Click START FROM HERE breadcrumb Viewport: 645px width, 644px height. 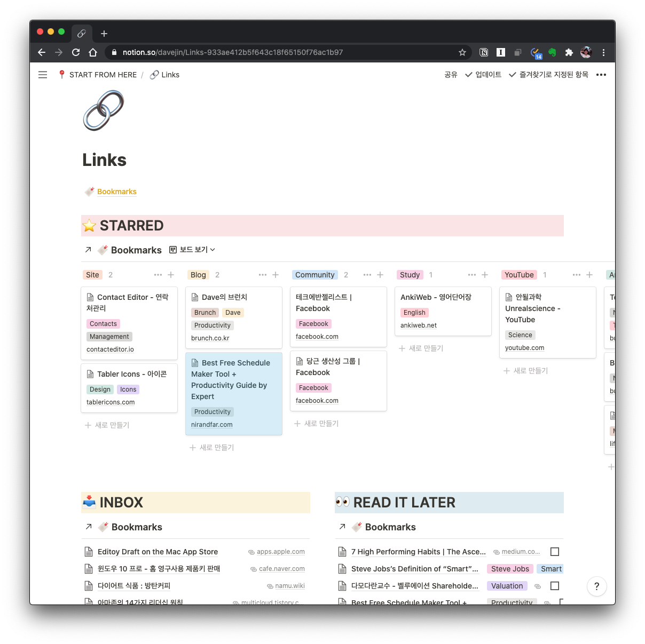point(98,75)
